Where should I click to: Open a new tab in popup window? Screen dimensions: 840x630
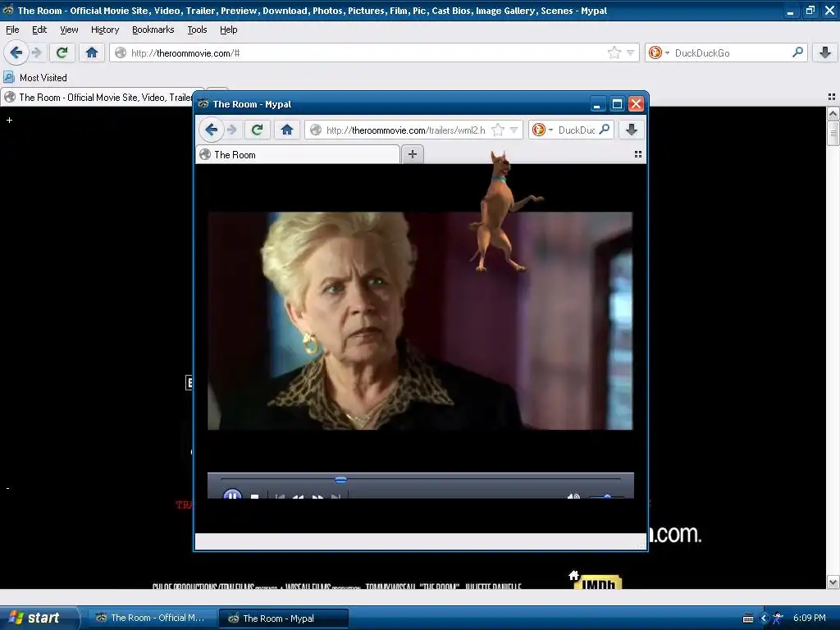coord(413,154)
